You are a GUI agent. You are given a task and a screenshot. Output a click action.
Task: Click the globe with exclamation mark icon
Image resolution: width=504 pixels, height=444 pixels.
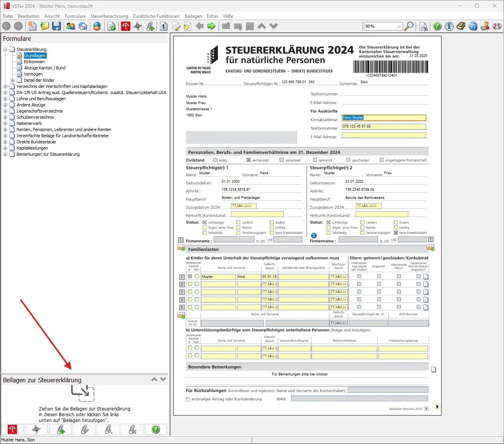473,26
